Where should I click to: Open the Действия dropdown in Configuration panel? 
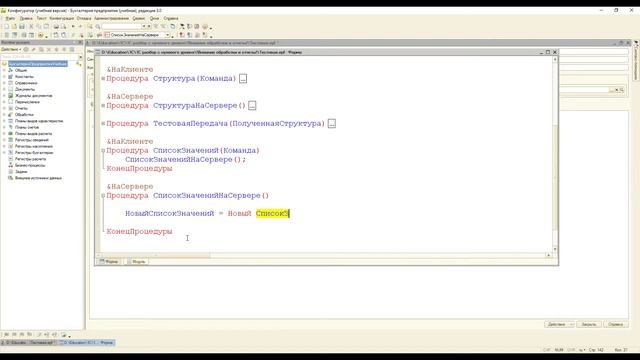(x=11, y=49)
